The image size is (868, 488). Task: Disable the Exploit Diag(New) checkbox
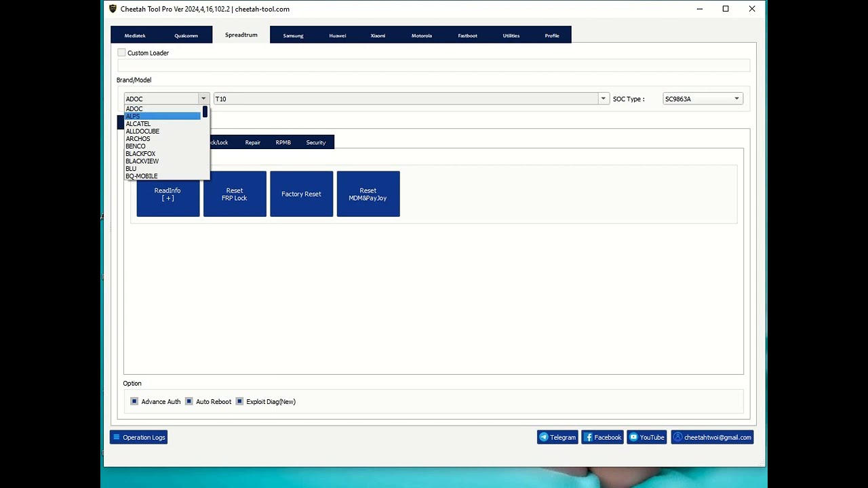[x=239, y=401]
